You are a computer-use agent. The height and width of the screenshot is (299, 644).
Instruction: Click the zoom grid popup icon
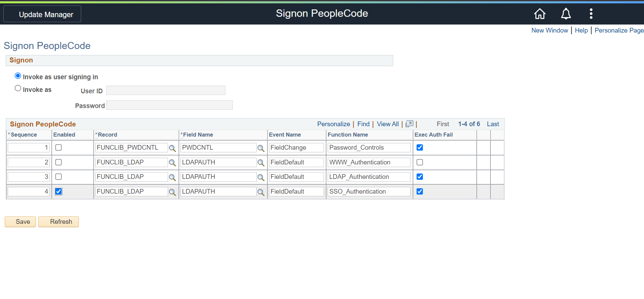409,124
